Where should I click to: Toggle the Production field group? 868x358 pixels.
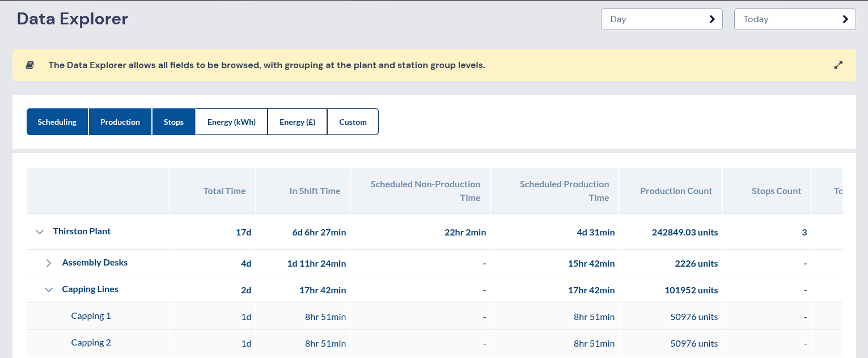click(x=120, y=122)
